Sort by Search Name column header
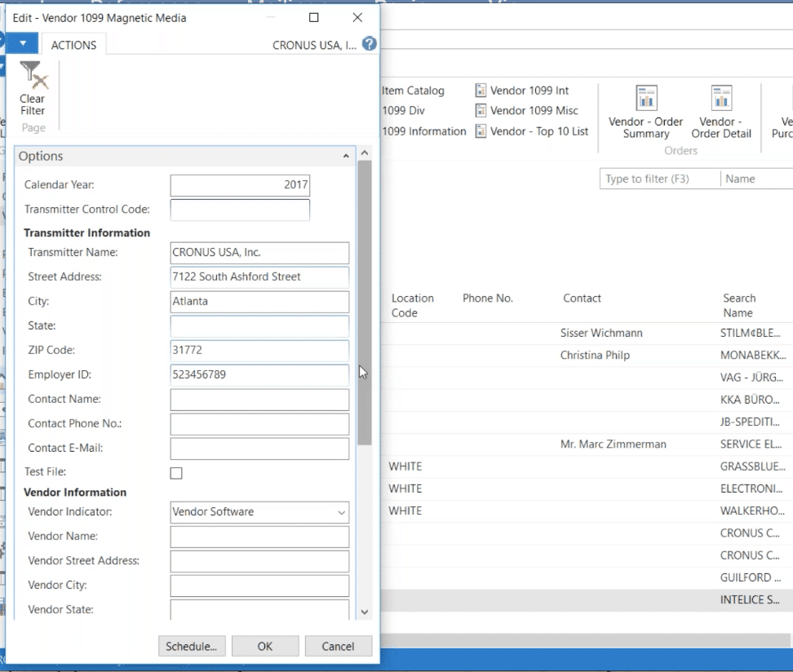The image size is (793, 672). pyautogui.click(x=739, y=305)
